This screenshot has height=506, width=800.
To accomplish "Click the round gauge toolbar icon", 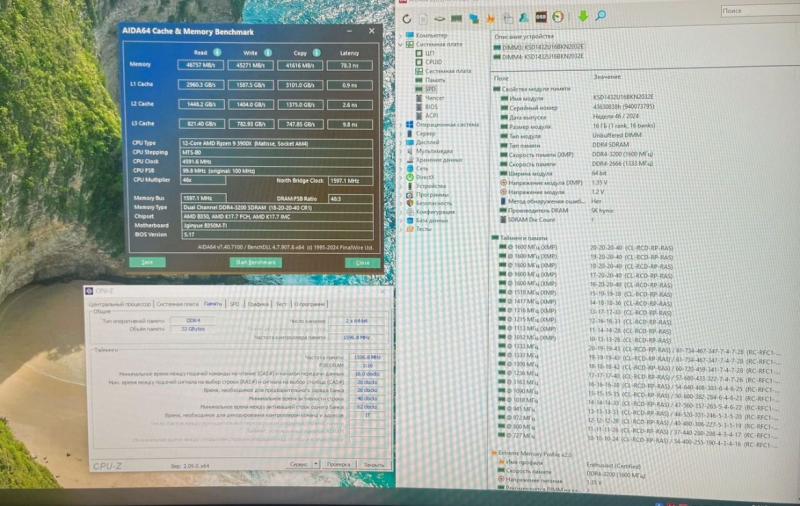I will tap(558, 17).
